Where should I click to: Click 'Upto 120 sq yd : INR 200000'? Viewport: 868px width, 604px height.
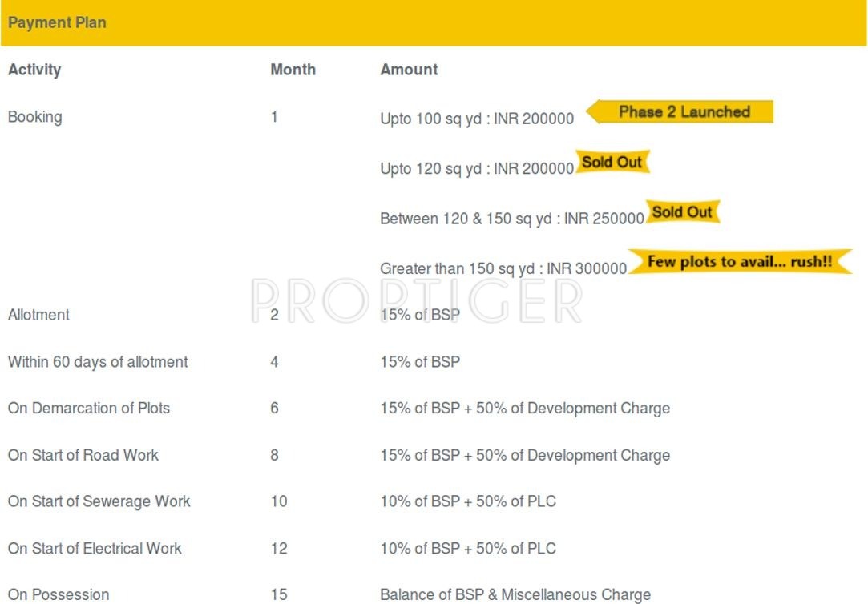(477, 169)
